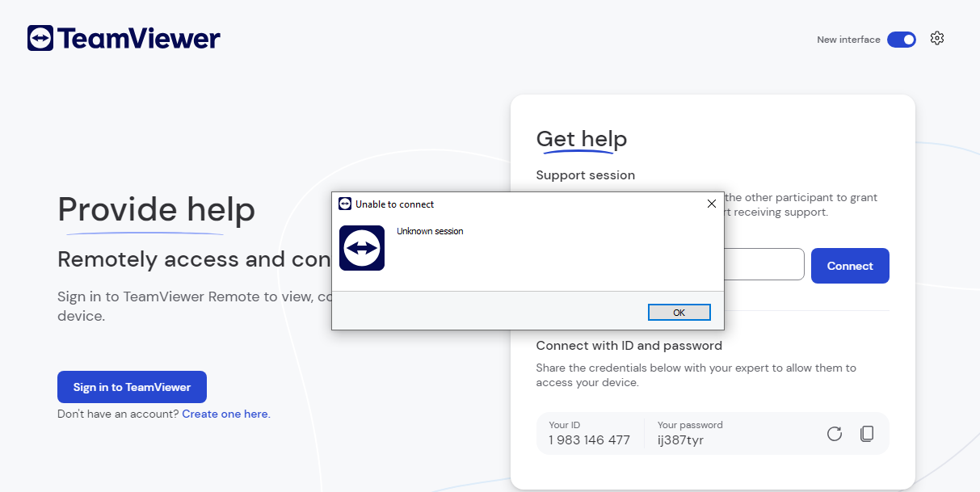Click the Provide help heading

(157, 210)
